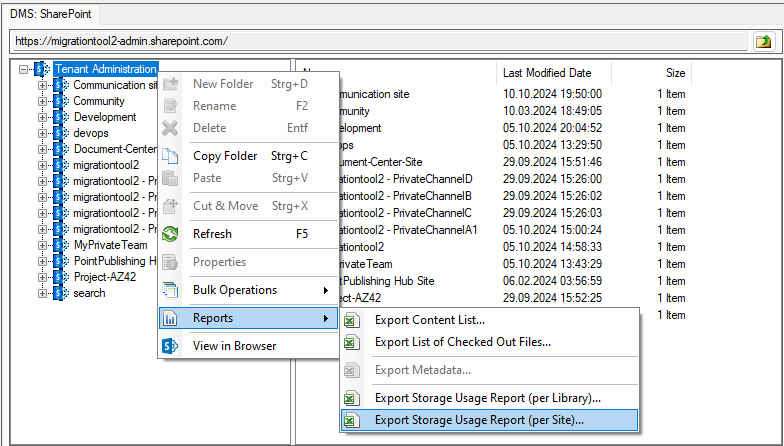Click the date 05.10.2024 13:43:29
Viewport: 784px width, 446px height.
click(552, 264)
